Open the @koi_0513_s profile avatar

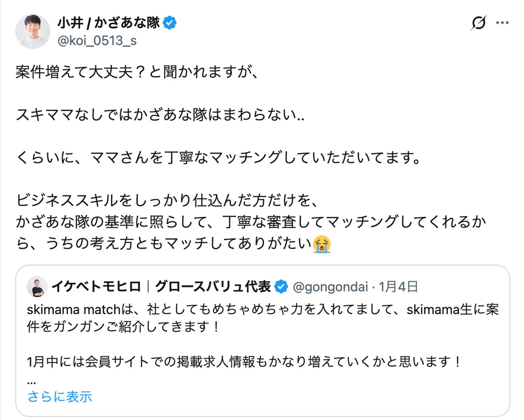[x=33, y=32]
